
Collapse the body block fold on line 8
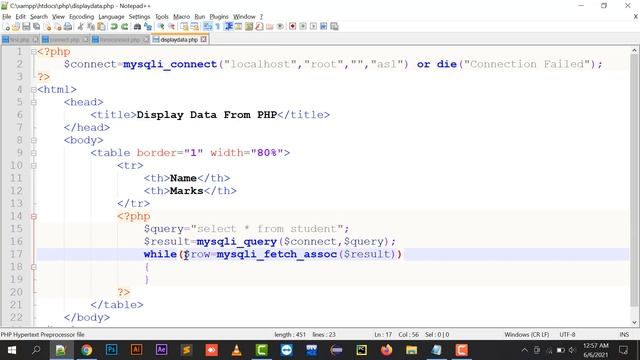tap(34, 140)
